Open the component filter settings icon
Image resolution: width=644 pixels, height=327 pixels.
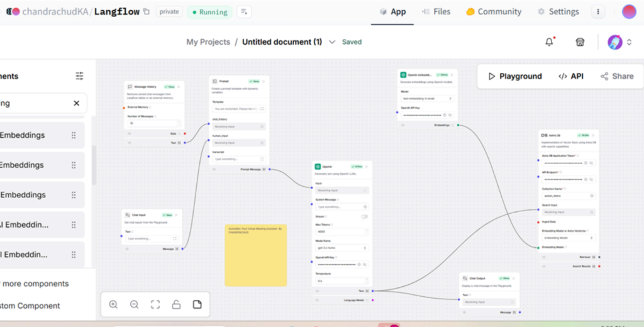pyautogui.click(x=79, y=76)
